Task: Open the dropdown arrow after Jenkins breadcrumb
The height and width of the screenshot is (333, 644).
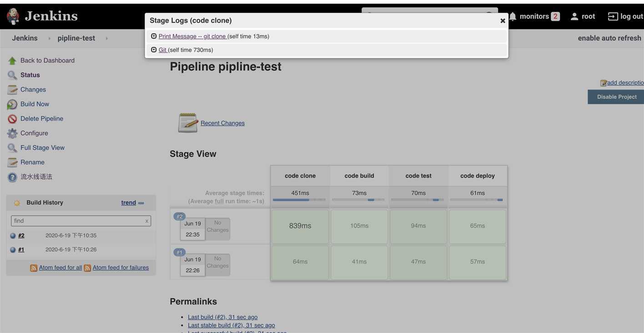Action: click(49, 38)
